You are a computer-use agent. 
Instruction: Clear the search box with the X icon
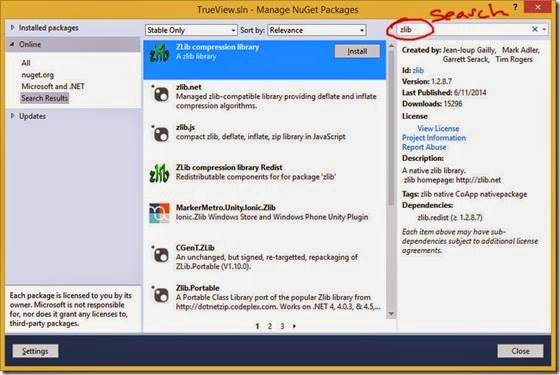pos(535,29)
